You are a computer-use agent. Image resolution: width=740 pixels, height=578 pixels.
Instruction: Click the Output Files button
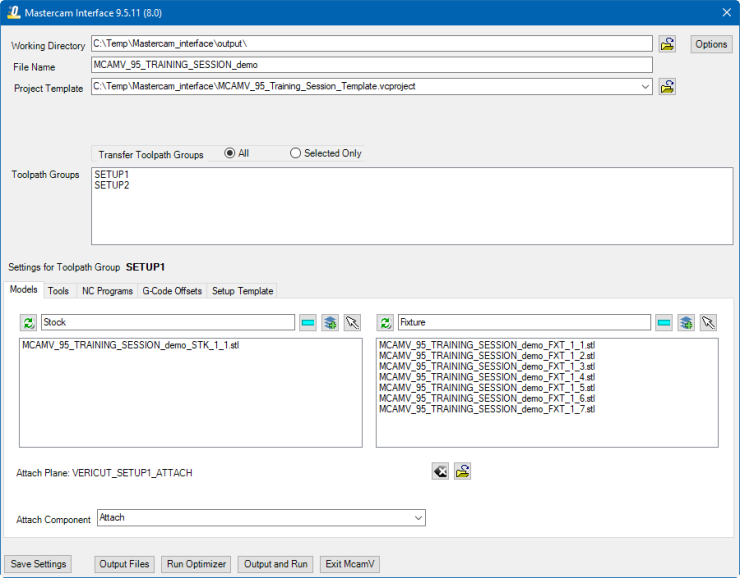pos(124,564)
